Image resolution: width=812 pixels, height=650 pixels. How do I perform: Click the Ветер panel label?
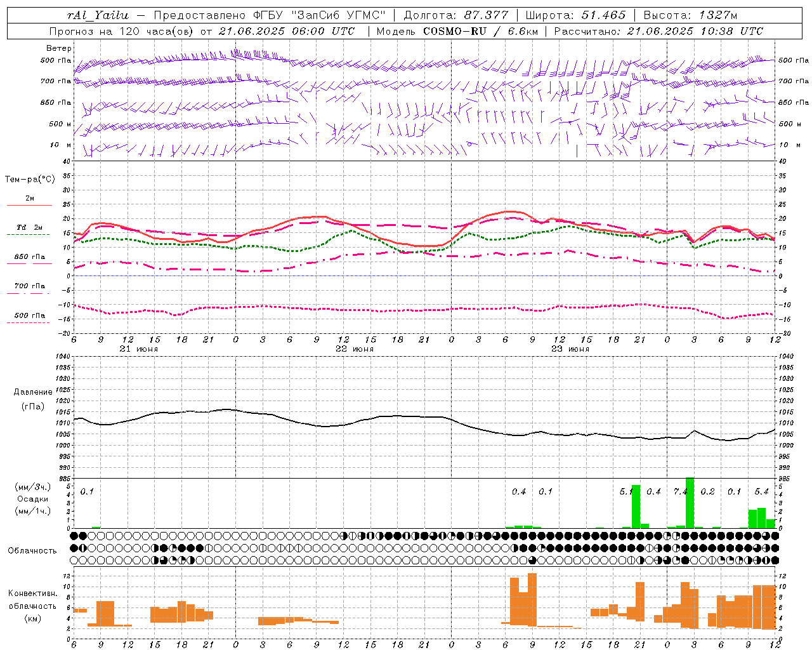point(58,48)
